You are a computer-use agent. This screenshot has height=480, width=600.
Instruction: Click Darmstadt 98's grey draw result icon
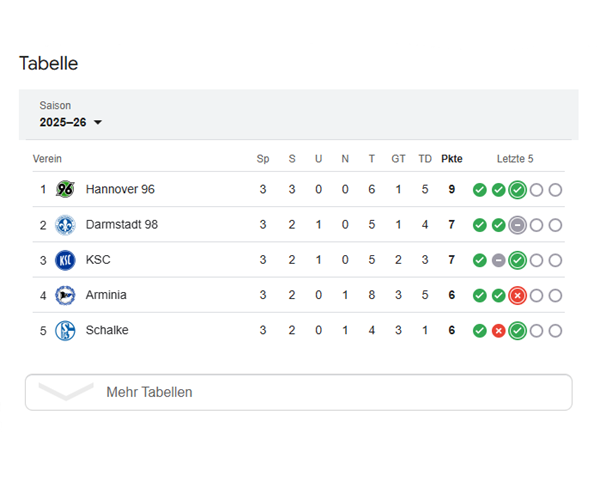coord(517,225)
